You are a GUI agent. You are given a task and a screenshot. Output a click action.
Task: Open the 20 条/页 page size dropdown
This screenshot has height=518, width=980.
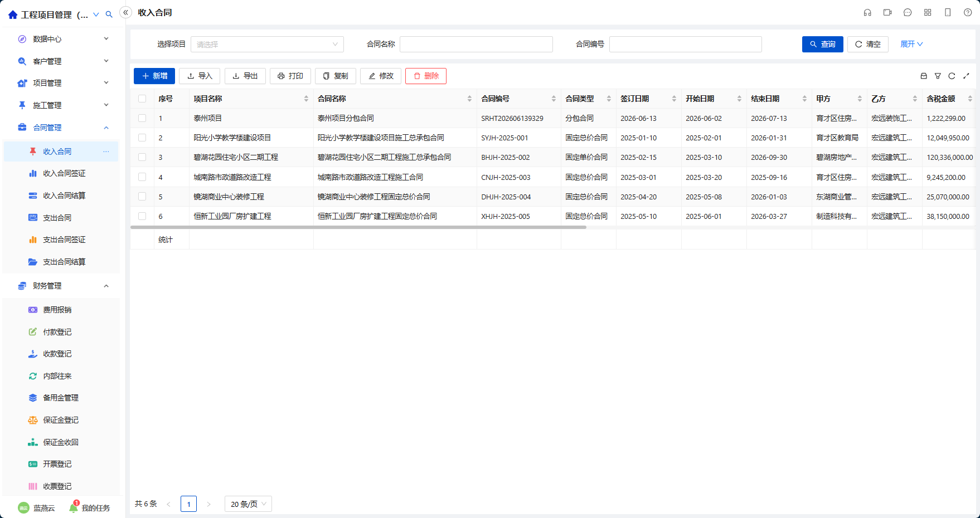(248, 504)
